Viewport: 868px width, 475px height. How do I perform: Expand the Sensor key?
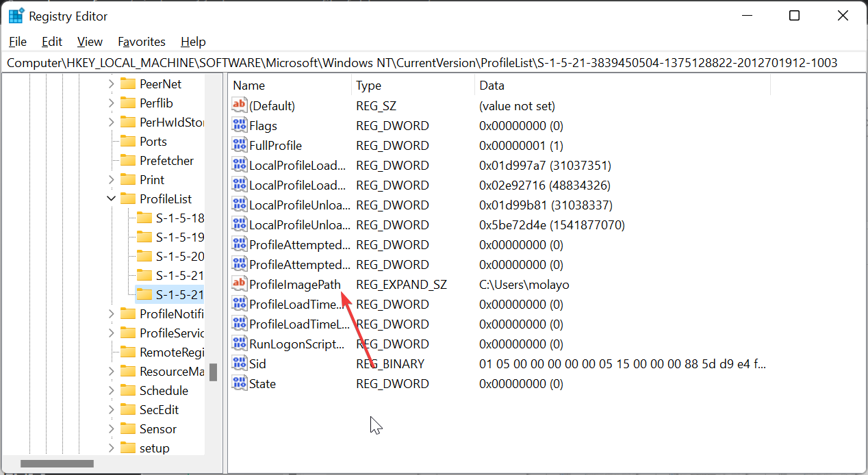tap(111, 428)
